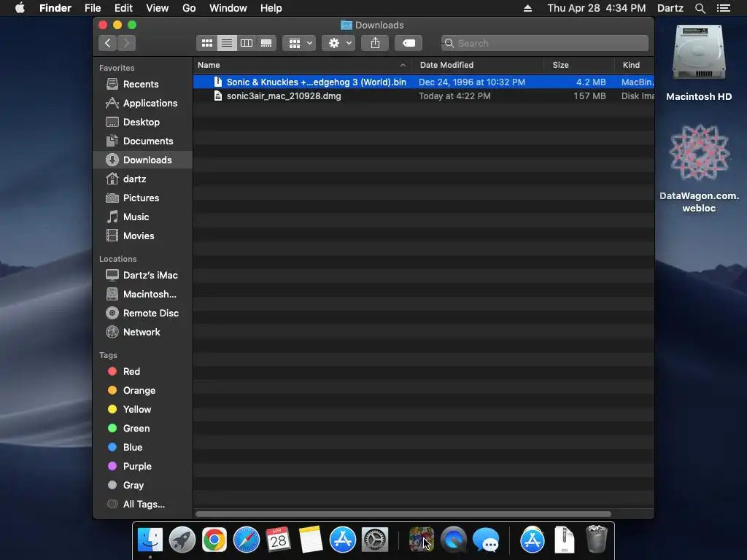
Task: Open Movies in the sidebar
Action: (142, 236)
